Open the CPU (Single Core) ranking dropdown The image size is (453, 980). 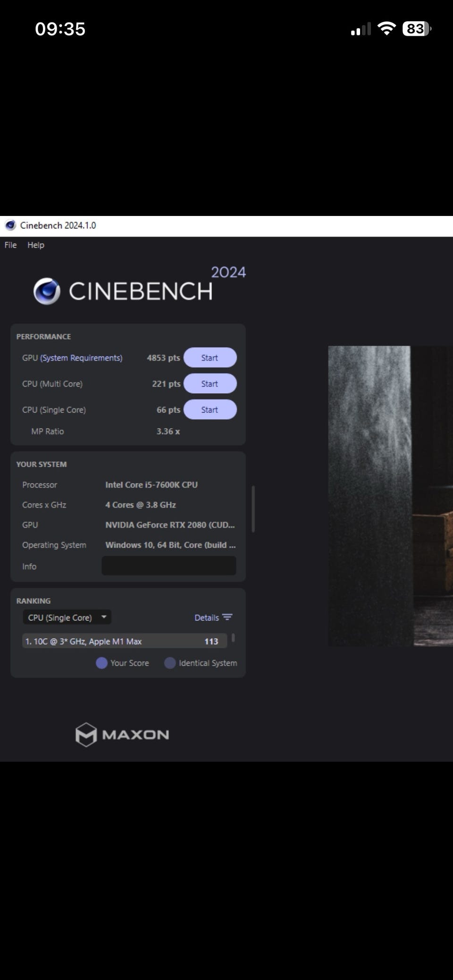67,617
